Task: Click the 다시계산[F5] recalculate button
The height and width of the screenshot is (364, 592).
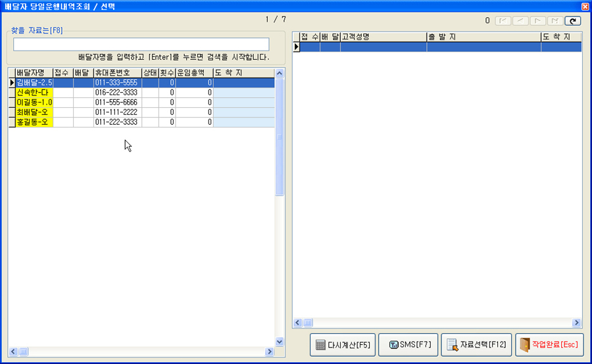Action: point(343,345)
